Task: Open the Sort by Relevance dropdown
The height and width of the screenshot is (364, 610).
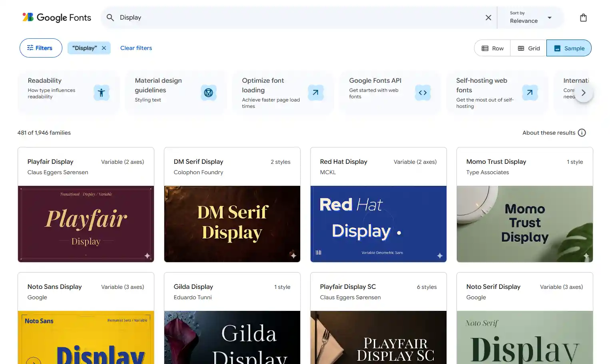Action: tap(531, 18)
